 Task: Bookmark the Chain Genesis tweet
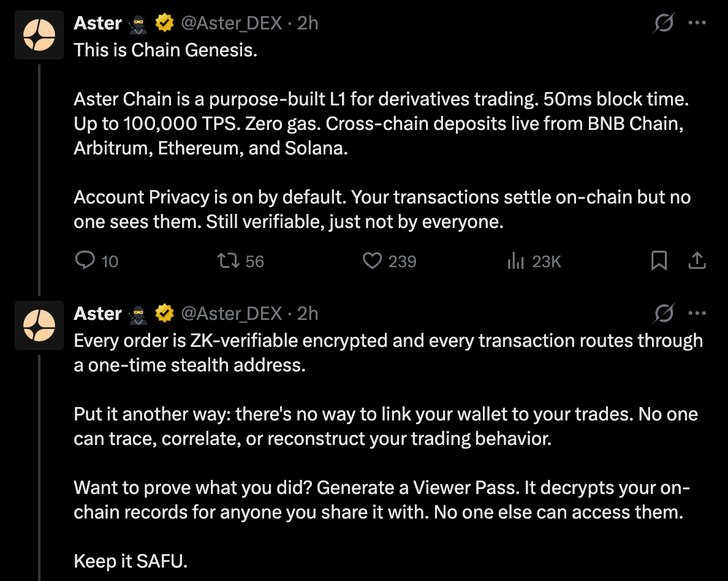tap(659, 260)
